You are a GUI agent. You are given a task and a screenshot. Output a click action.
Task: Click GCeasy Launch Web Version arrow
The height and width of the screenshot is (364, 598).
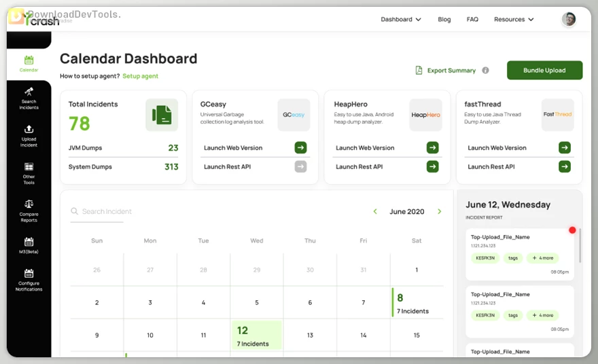point(300,147)
